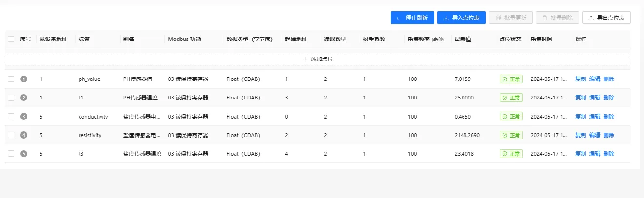
Task: Click row number 5 badge for t3
Action: 24,154
